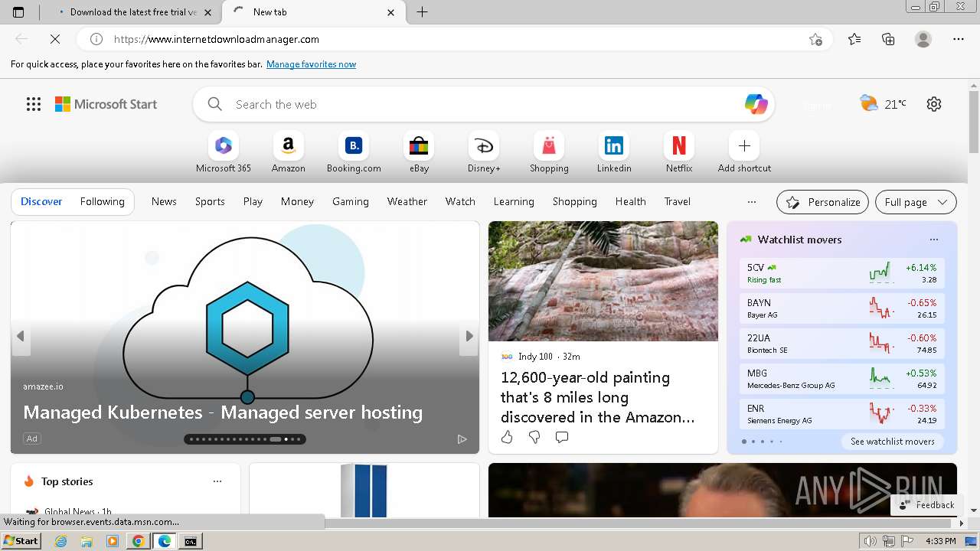
Task: Open the Shopping shortcut icon
Action: click(549, 145)
